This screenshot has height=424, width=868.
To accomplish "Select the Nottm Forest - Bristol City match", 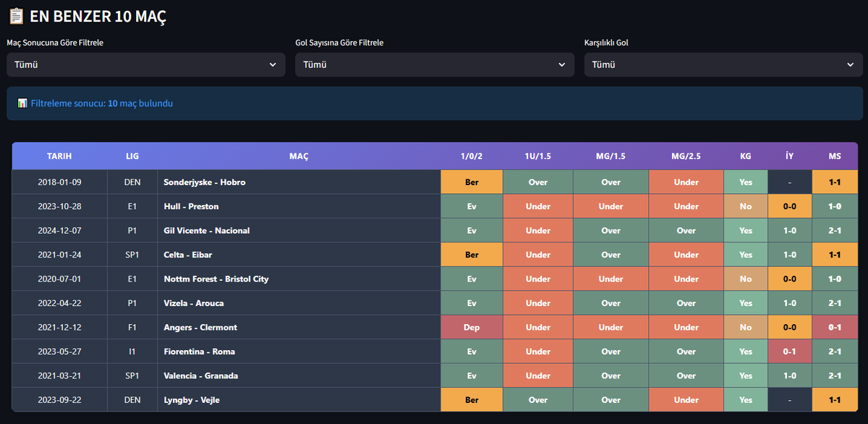I will [216, 279].
